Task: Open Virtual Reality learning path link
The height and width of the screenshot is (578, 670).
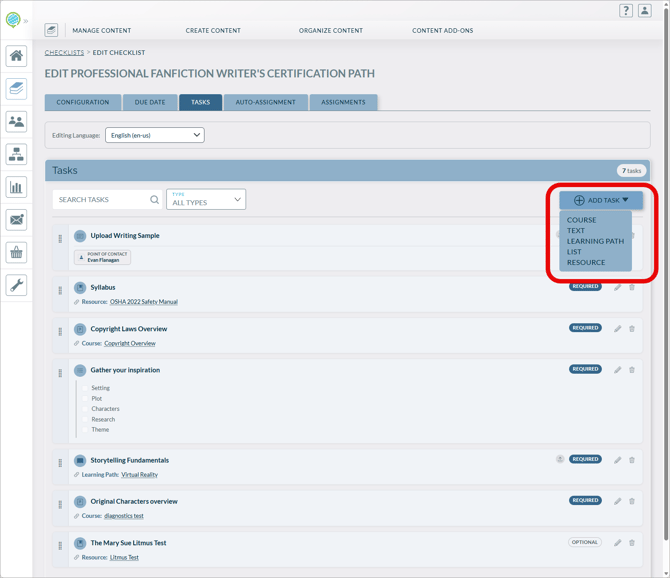Action: 139,475
